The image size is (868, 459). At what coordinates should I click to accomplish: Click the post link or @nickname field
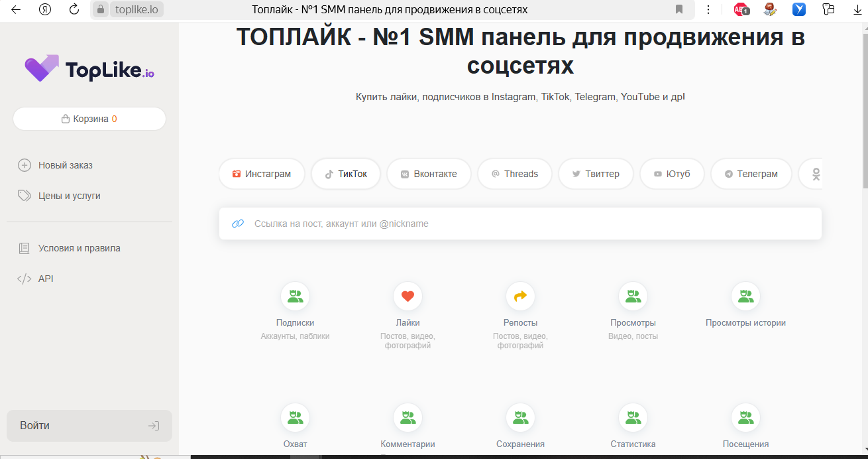tap(520, 224)
